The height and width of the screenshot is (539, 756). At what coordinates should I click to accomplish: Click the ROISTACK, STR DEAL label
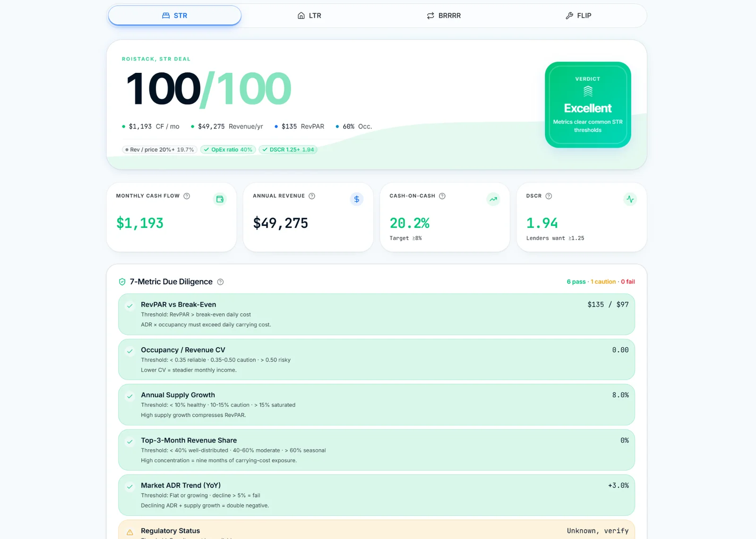[x=156, y=59]
